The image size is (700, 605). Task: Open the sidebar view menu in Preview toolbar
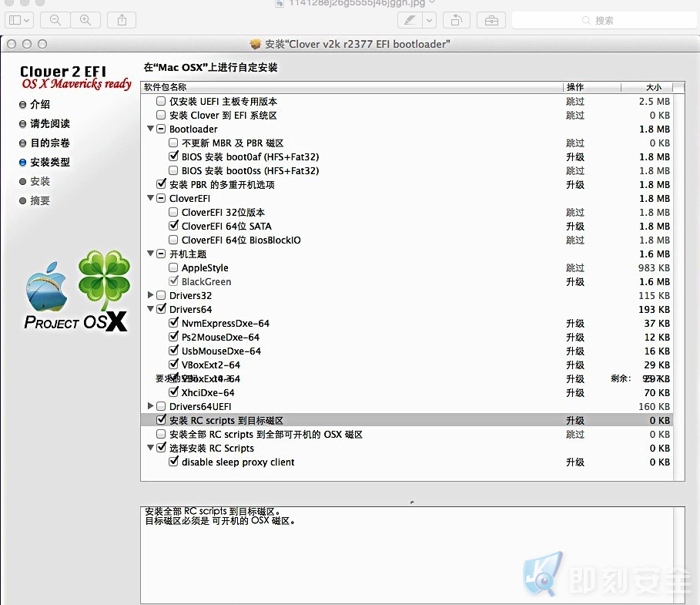[19, 20]
